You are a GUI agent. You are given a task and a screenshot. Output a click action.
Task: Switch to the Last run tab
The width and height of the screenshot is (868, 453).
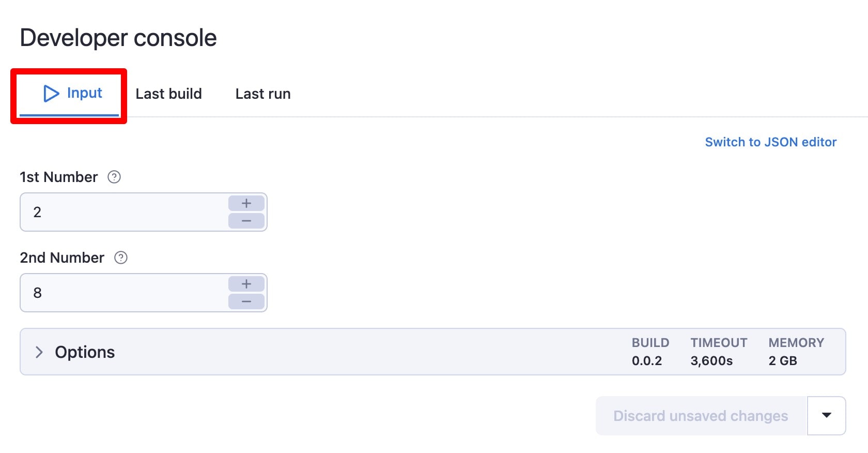(x=262, y=94)
